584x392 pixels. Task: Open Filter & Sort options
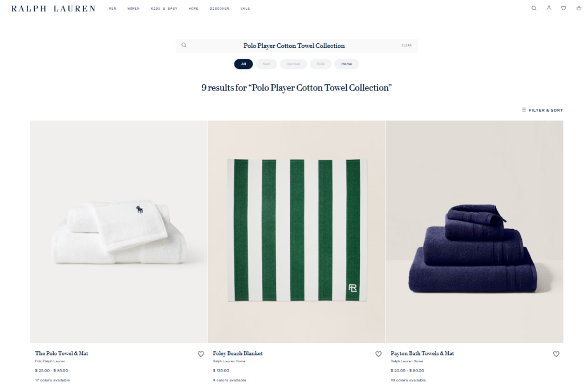(542, 110)
